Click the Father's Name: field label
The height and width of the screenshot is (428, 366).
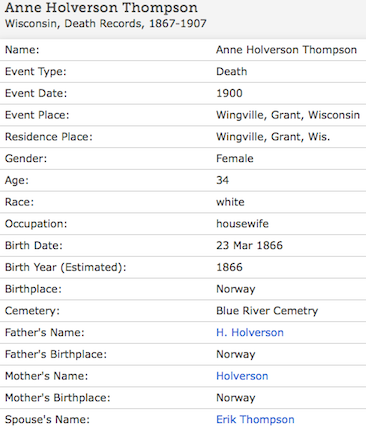(45, 332)
